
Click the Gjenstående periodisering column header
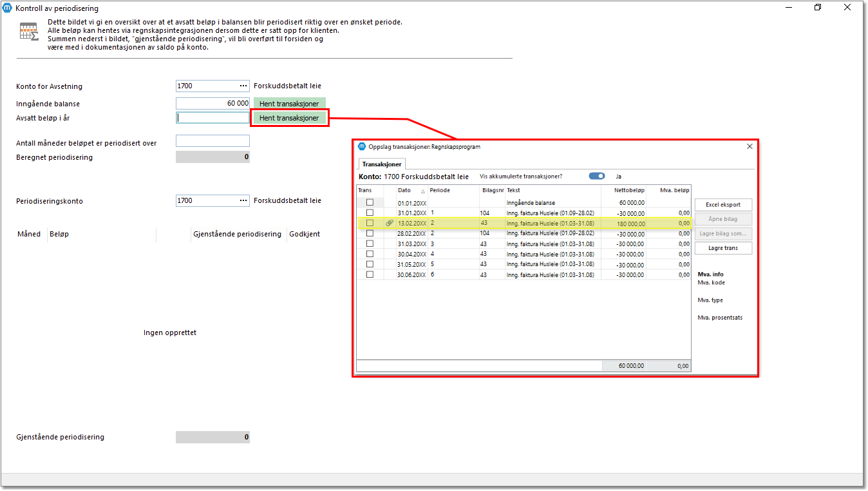pos(237,234)
